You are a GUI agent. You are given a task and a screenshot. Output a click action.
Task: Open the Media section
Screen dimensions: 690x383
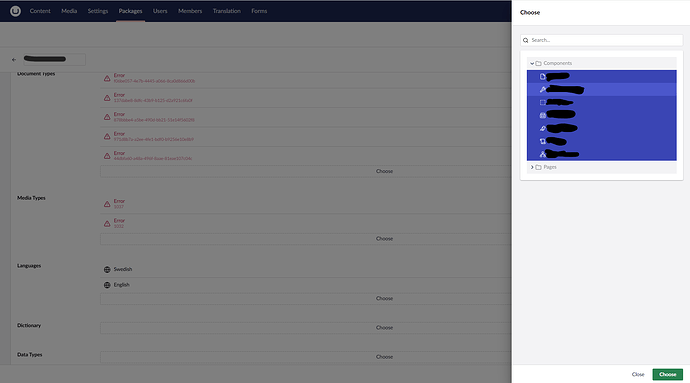tap(69, 11)
